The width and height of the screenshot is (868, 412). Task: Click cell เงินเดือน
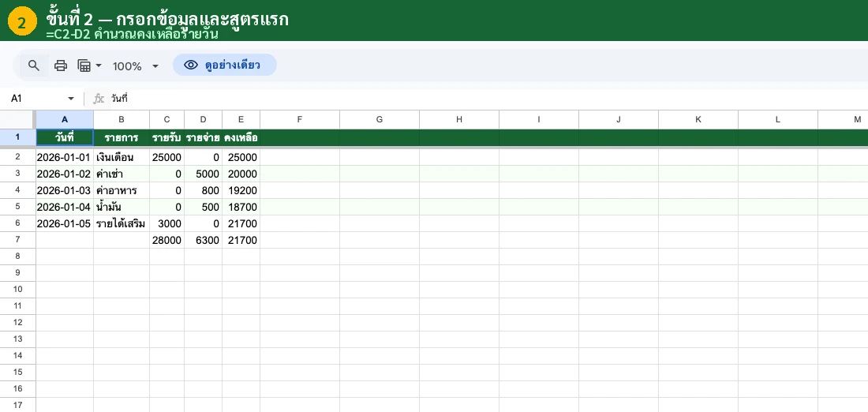(122, 157)
